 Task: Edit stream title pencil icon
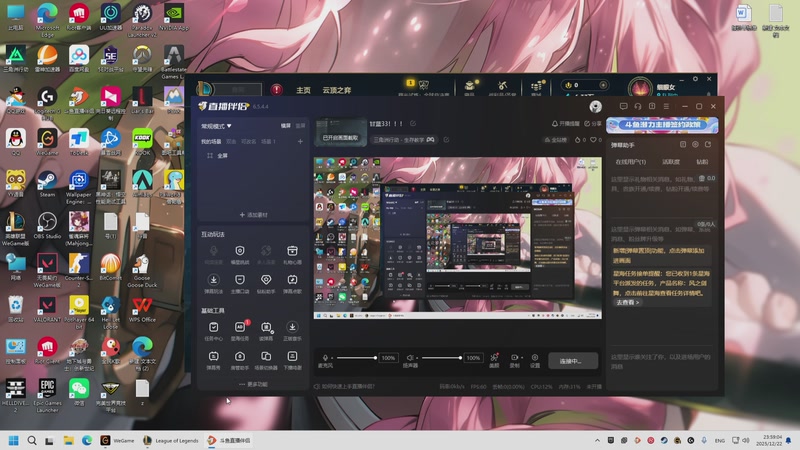(x=413, y=123)
